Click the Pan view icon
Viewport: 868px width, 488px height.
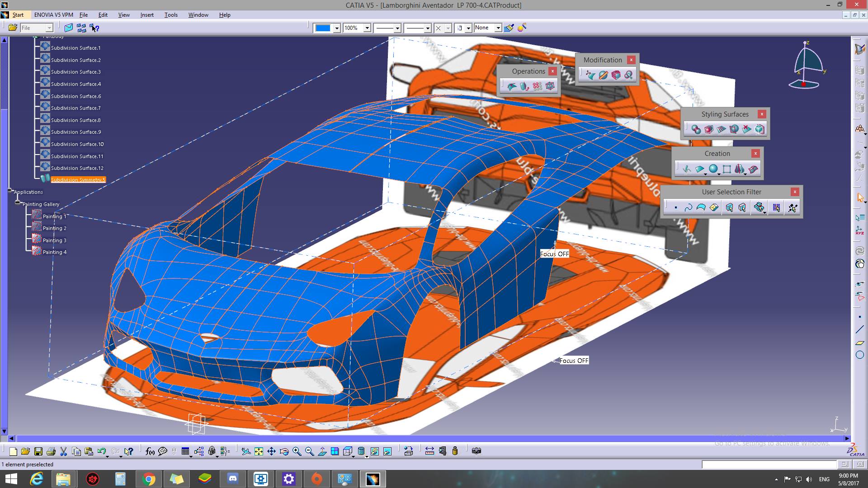[271, 451]
